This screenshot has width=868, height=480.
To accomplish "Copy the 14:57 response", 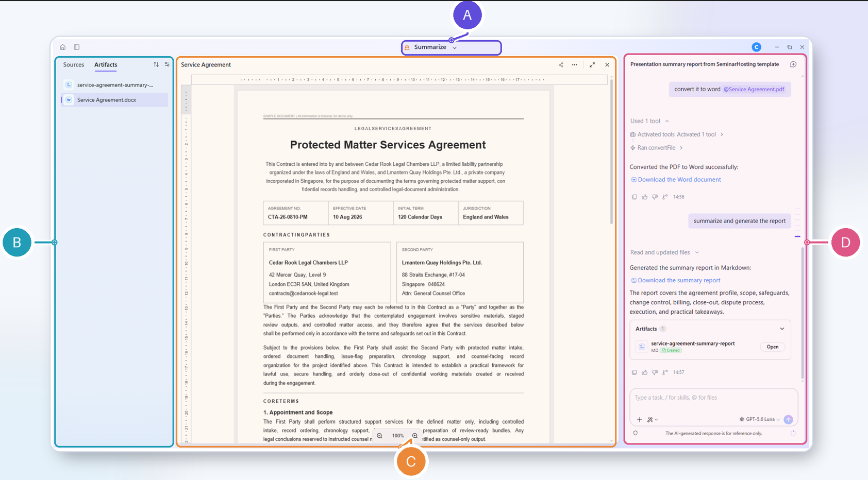I will tap(634, 372).
